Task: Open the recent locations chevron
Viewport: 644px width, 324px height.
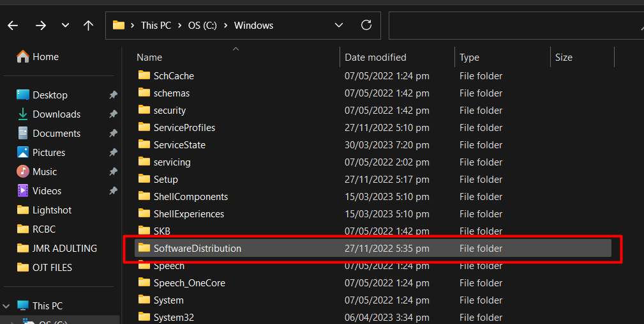Action: (x=65, y=26)
